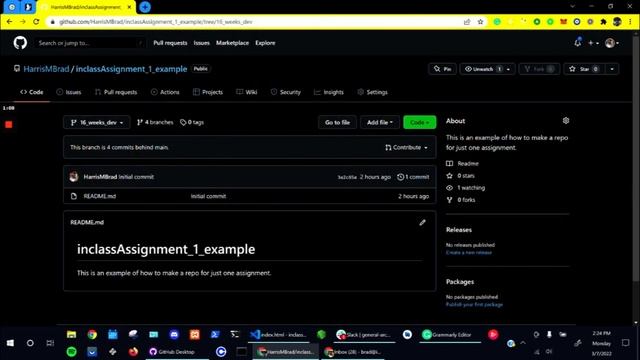Click the browser back arrow

pyautogui.click(x=9, y=22)
